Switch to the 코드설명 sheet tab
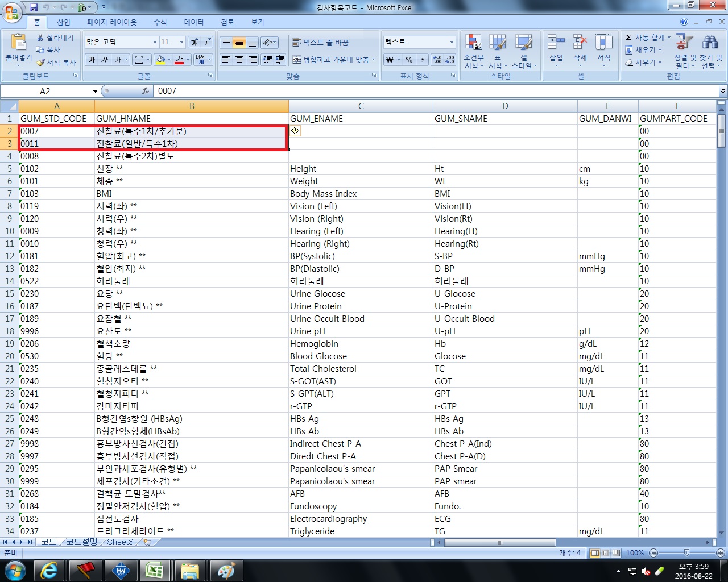This screenshot has height=582, width=728. tap(81, 542)
